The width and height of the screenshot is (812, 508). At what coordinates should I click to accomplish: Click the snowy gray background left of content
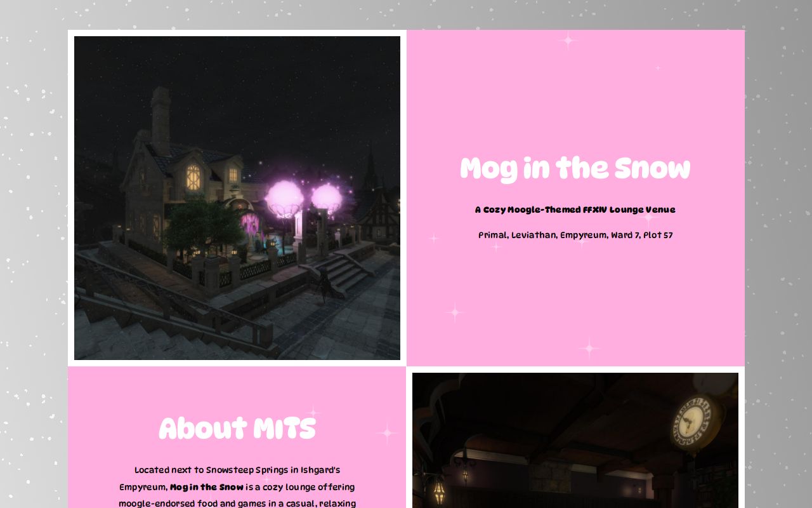point(33,254)
